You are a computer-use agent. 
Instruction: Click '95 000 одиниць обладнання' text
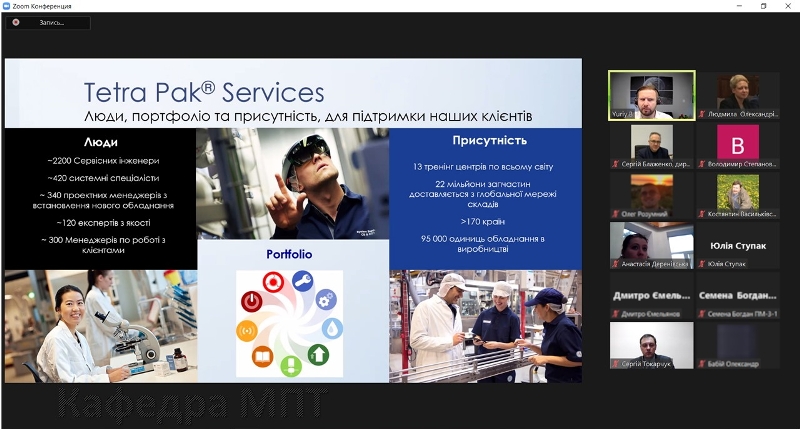point(477,239)
